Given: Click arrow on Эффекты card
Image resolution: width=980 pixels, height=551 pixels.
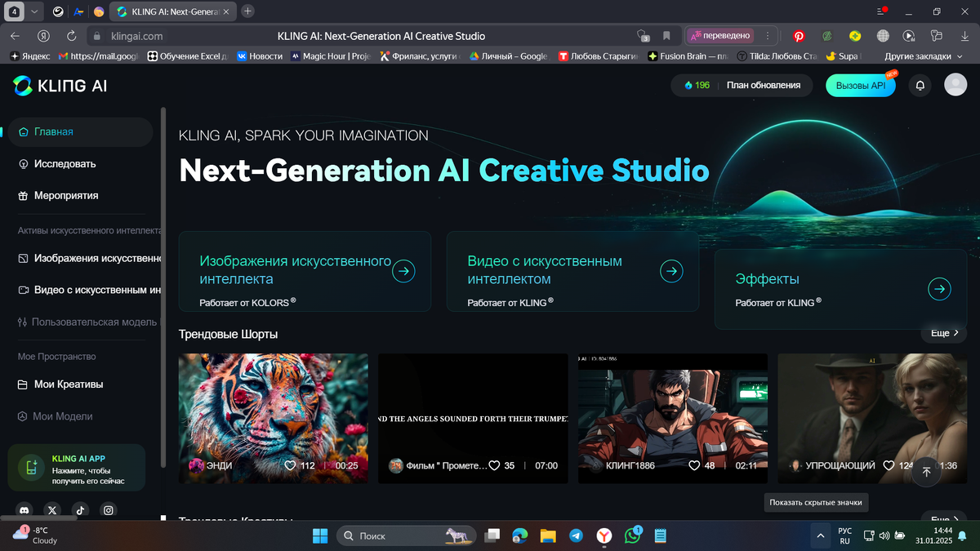Looking at the screenshot, I should tap(940, 288).
